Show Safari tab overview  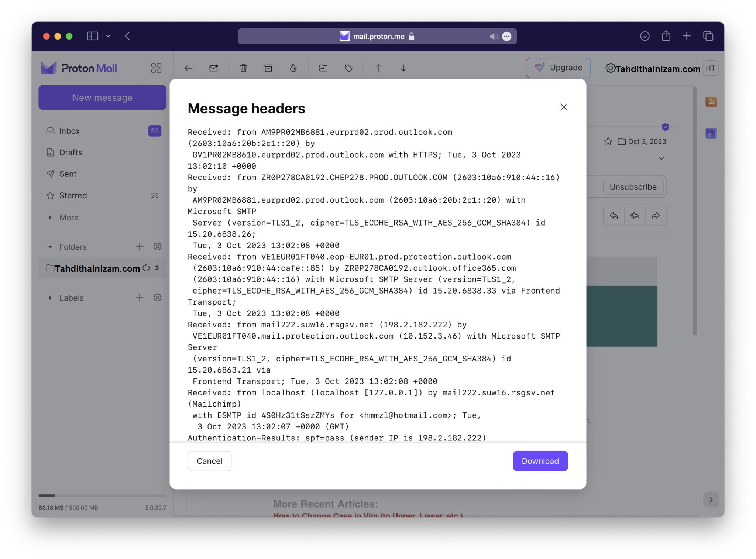click(x=708, y=36)
